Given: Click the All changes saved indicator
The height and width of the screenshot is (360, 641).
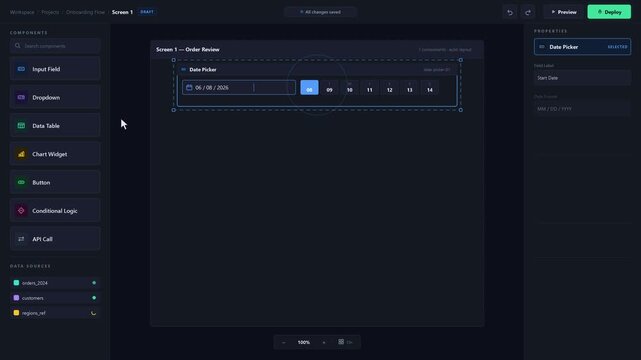Looking at the screenshot, I should (x=320, y=12).
